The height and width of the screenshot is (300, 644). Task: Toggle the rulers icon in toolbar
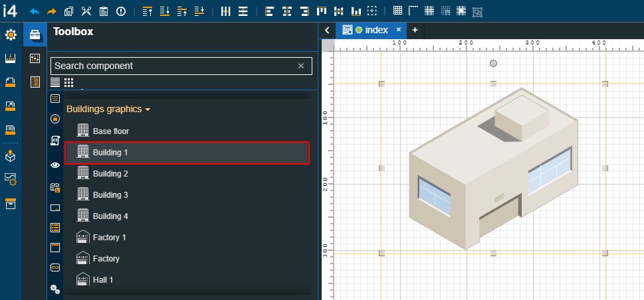click(x=413, y=11)
